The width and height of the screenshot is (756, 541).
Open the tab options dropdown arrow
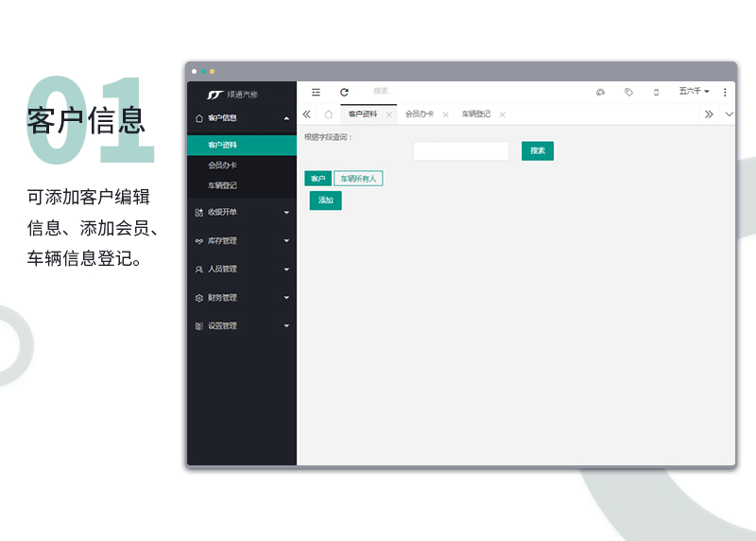729,114
